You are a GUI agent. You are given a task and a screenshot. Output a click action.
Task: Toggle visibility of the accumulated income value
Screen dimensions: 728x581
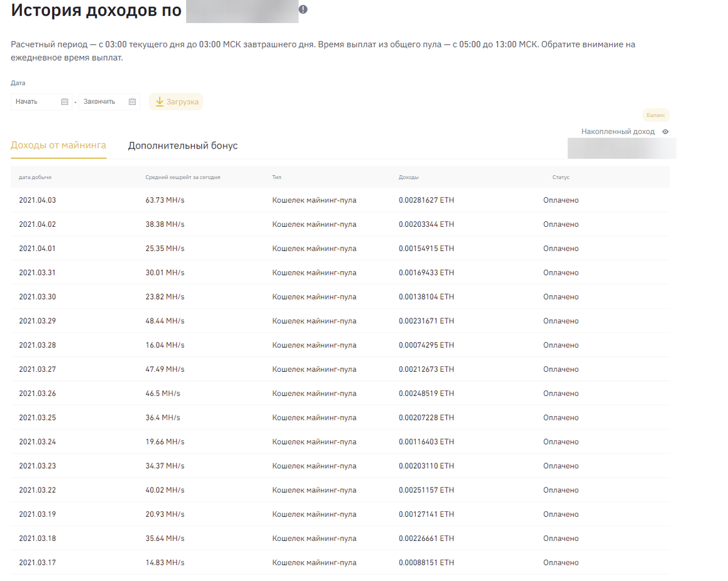(x=665, y=131)
